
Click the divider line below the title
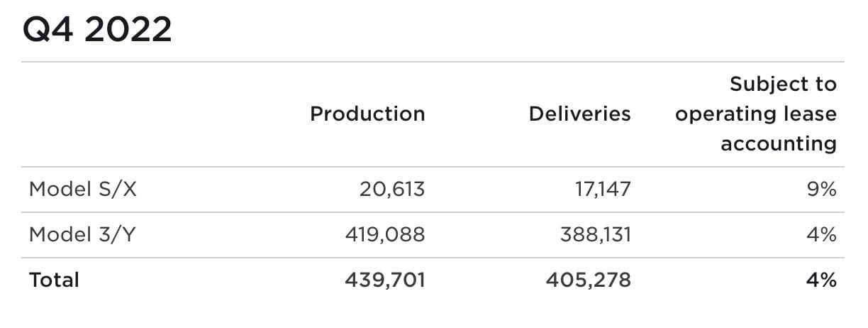point(433,62)
